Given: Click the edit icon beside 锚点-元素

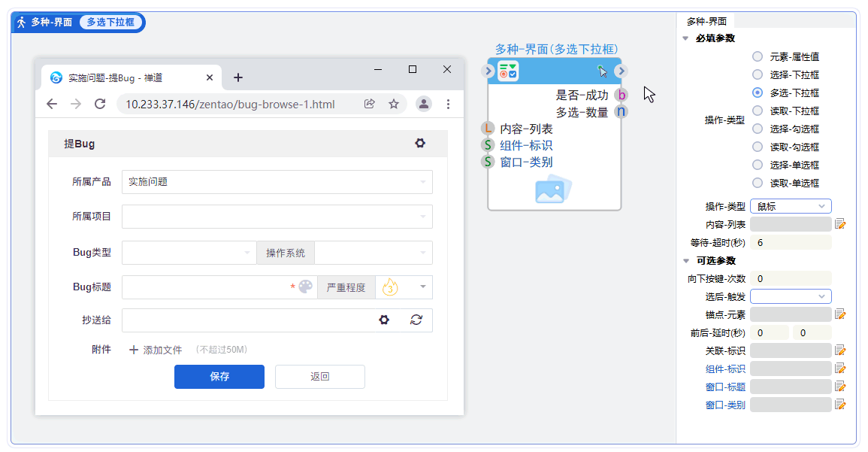Looking at the screenshot, I should pos(840,314).
